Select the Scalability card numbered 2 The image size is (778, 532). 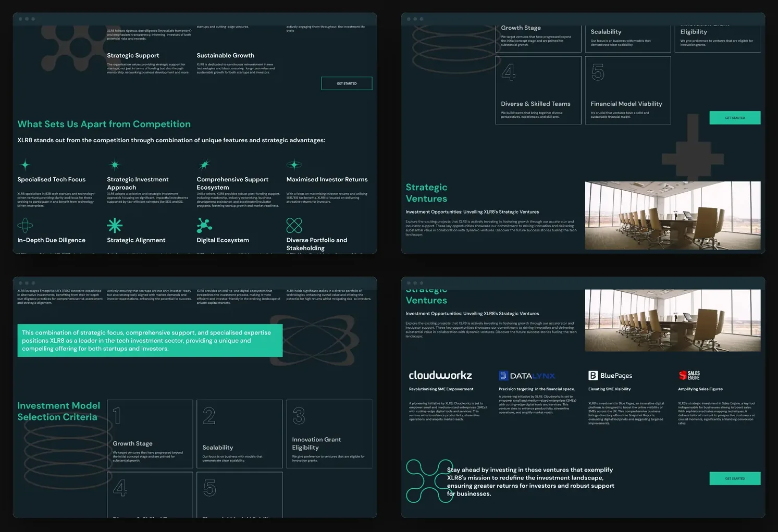[x=240, y=434]
